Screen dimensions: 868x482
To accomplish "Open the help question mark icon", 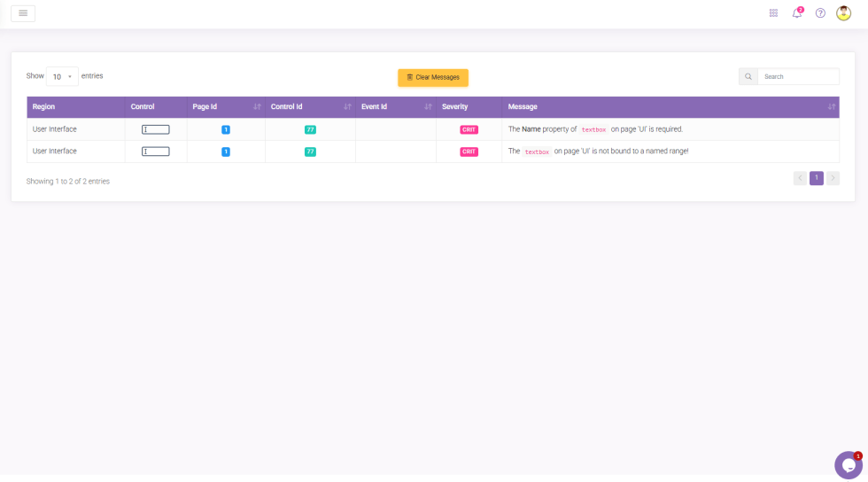I will [820, 13].
